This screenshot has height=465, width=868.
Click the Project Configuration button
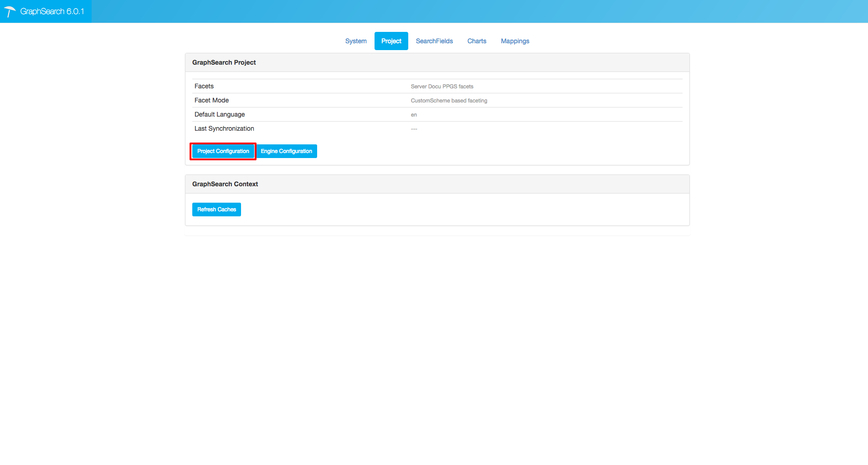pos(223,151)
